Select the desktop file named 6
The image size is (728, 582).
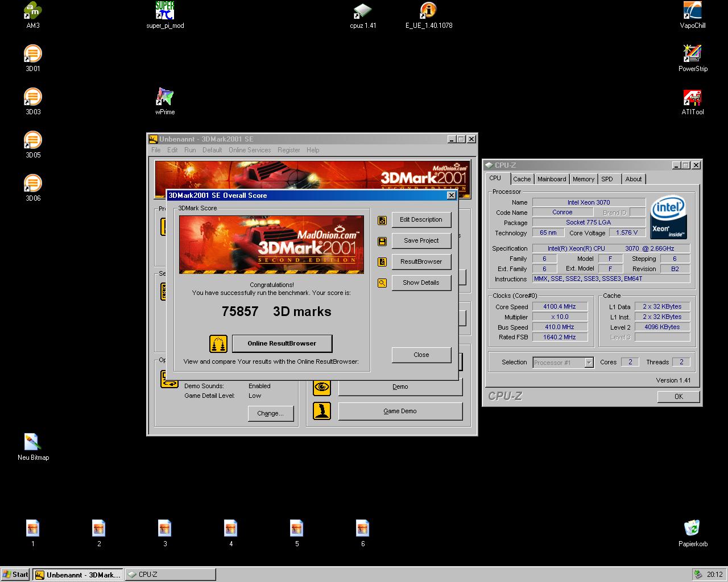coord(363,529)
